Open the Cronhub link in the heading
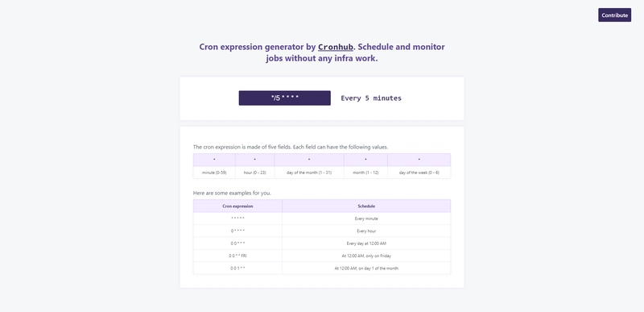Screen dimensions: 644x312 point(336,47)
